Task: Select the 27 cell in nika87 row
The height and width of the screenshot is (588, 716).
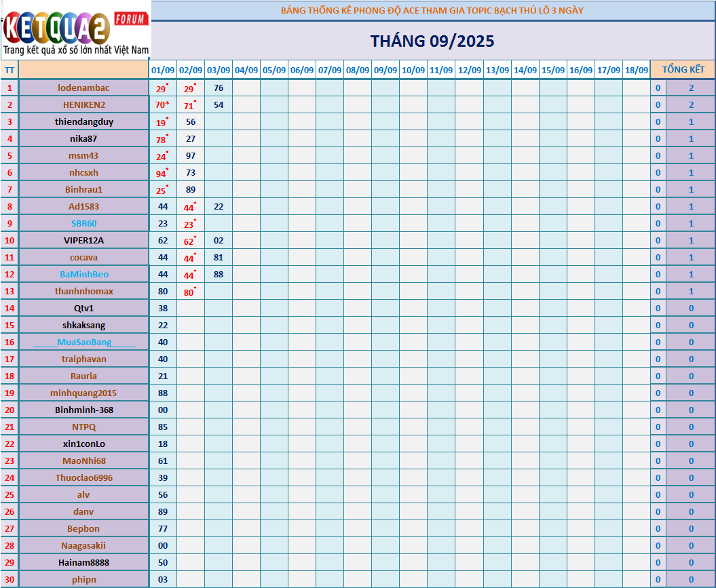Action: (191, 138)
